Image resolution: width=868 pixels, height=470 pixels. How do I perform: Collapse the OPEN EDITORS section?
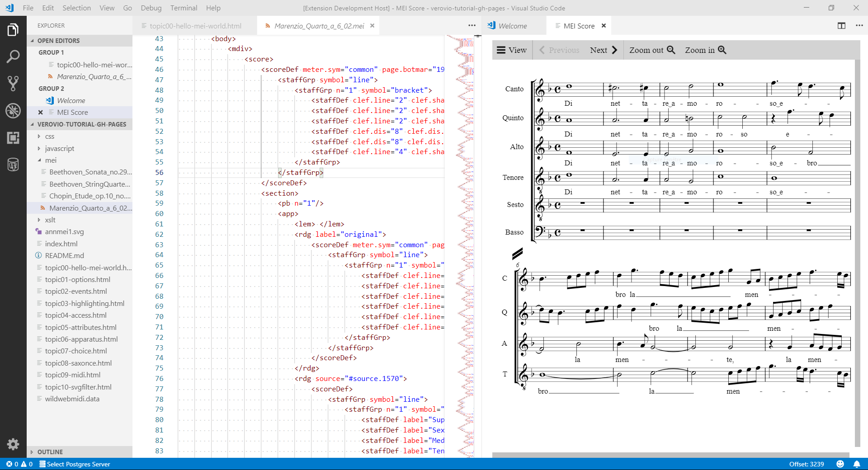click(x=58, y=41)
